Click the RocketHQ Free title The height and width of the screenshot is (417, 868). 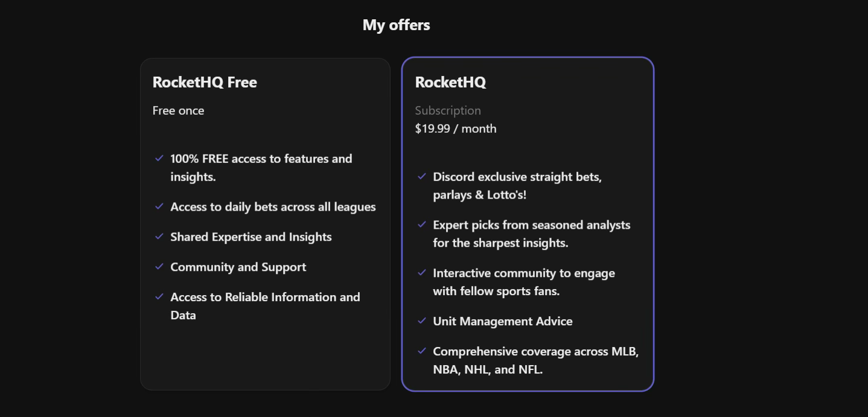click(x=205, y=82)
